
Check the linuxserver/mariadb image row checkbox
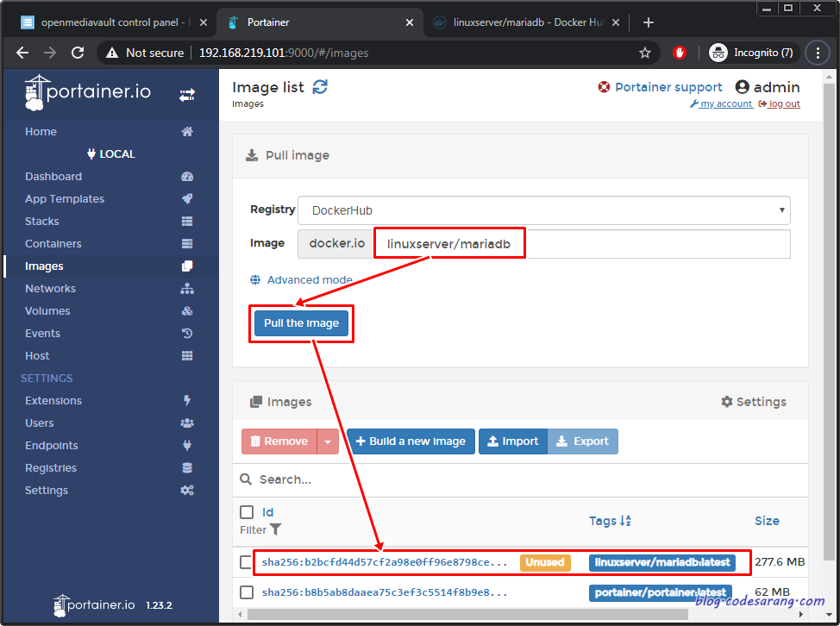[246, 562]
